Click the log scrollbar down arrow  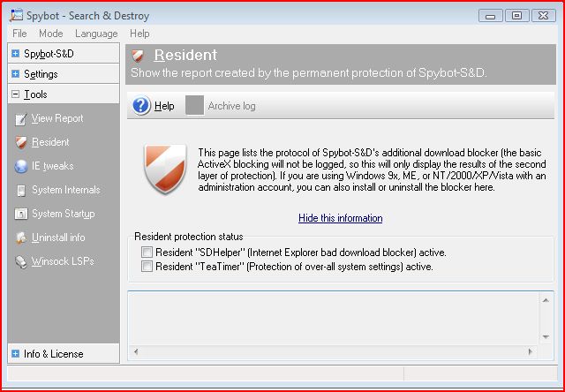[x=546, y=337]
